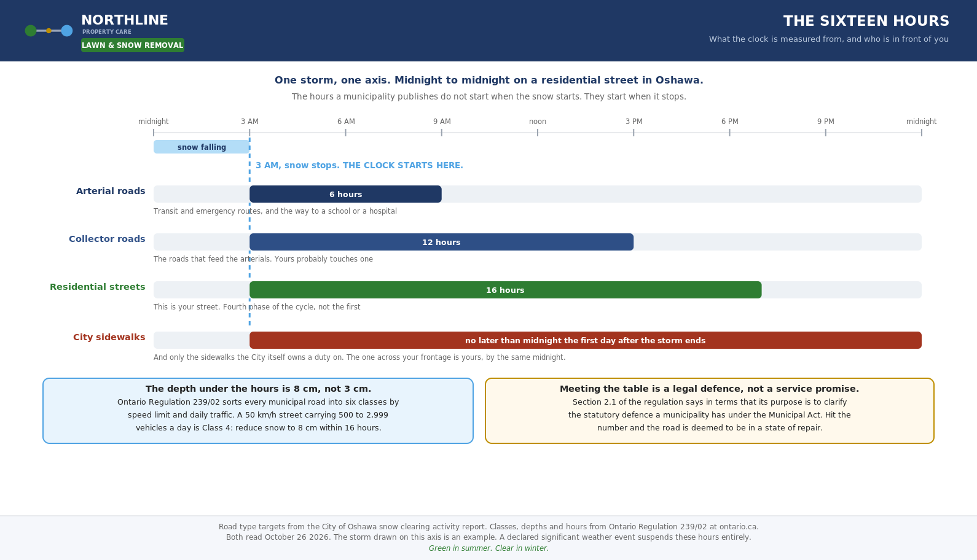Click the 3 AM axis tick label
The image size is (977, 560).
(x=249, y=122)
